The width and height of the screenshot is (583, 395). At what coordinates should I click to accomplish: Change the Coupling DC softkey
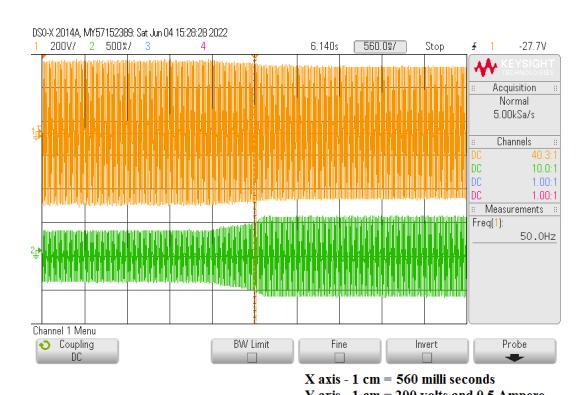click(77, 351)
